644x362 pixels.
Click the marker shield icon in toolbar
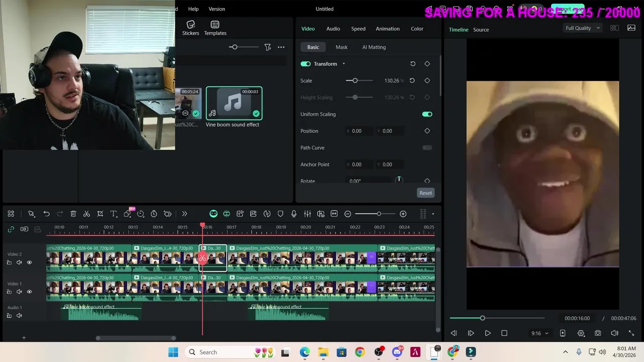280,214
